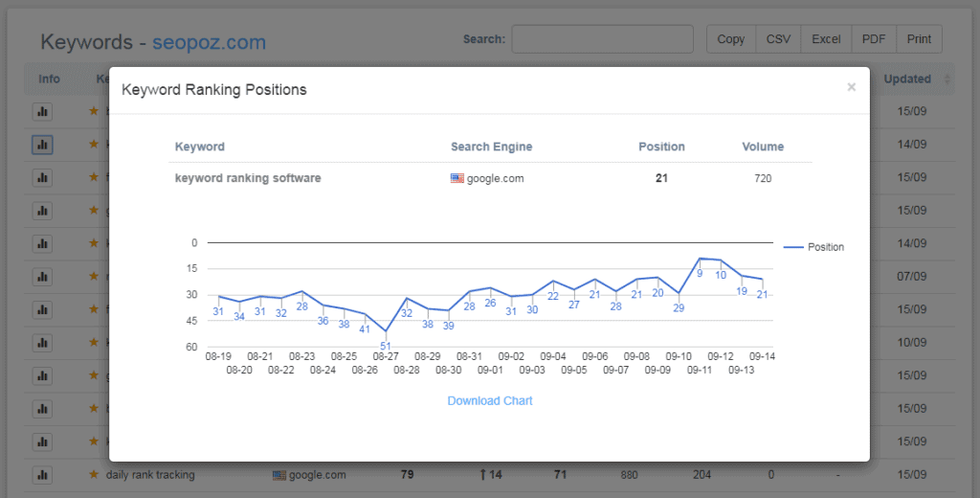The height and width of the screenshot is (498, 980).
Task: Click the chart data label 36
Action: [x=323, y=321]
